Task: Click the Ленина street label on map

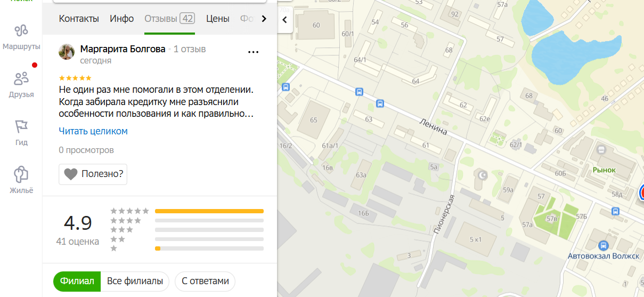Action: (433, 126)
